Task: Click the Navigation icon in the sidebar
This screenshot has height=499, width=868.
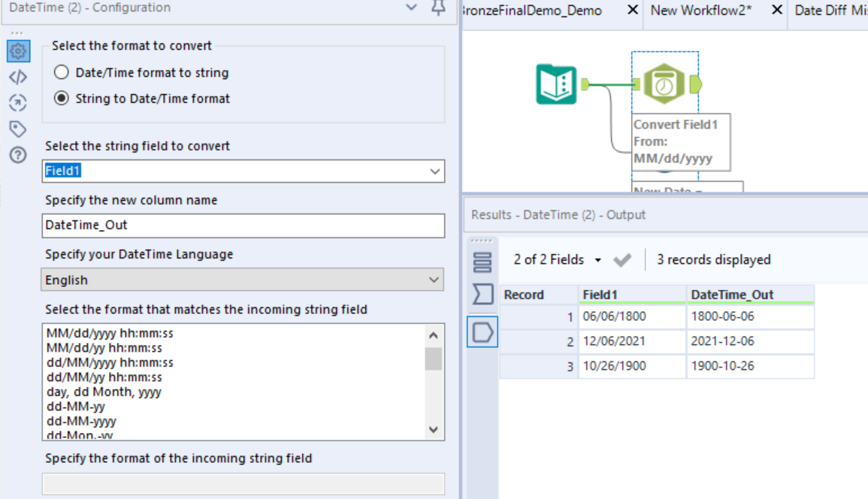Action: [19, 103]
